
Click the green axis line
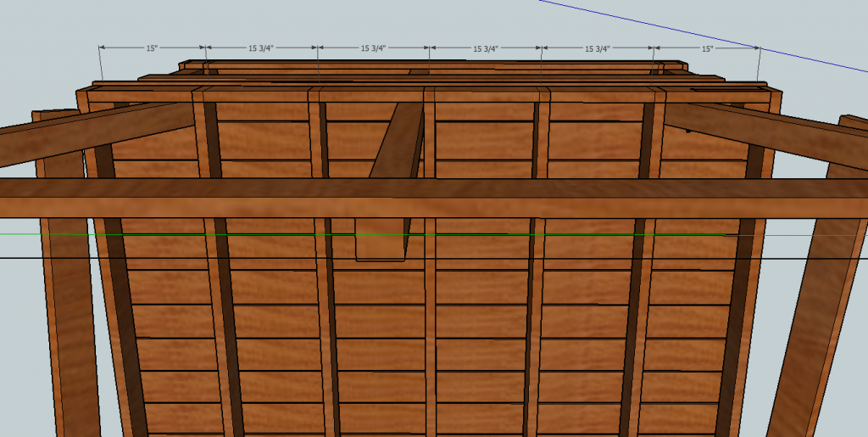click(x=434, y=234)
